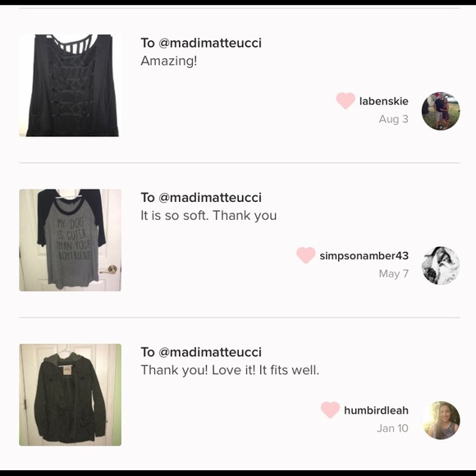Image resolution: width=476 pixels, height=476 pixels.
Task: Click the pink heart next to humbirdleah
Action: coord(330,410)
